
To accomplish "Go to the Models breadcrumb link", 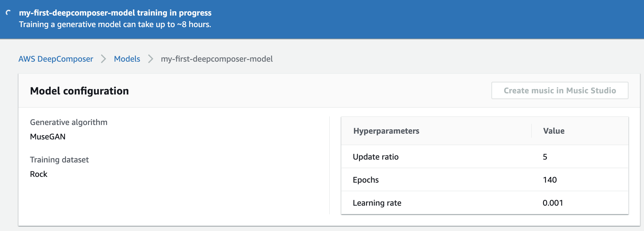I will [x=127, y=59].
